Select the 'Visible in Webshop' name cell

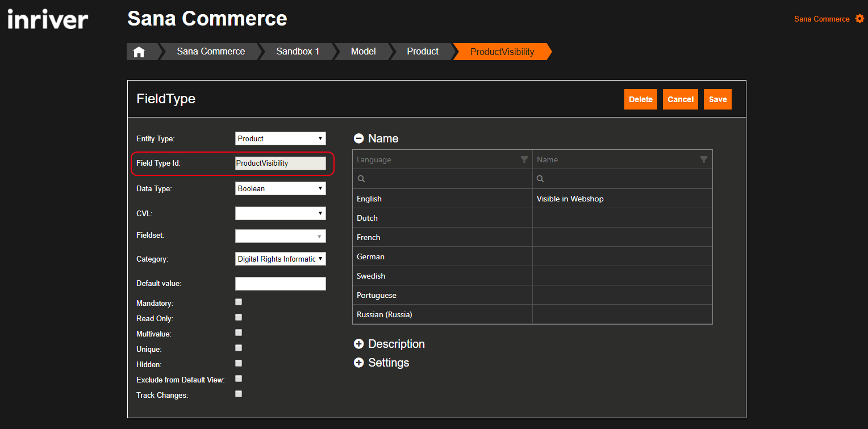623,199
